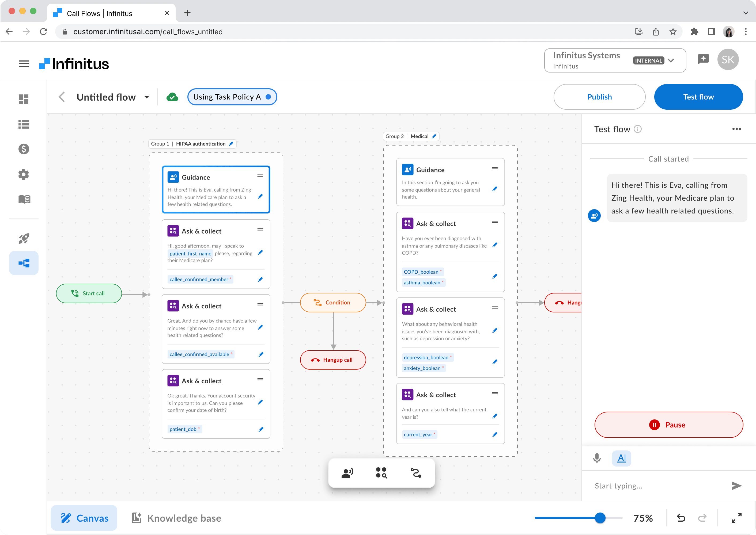Collapse the callee_confirmed_available Ask & collect card

[260, 304]
